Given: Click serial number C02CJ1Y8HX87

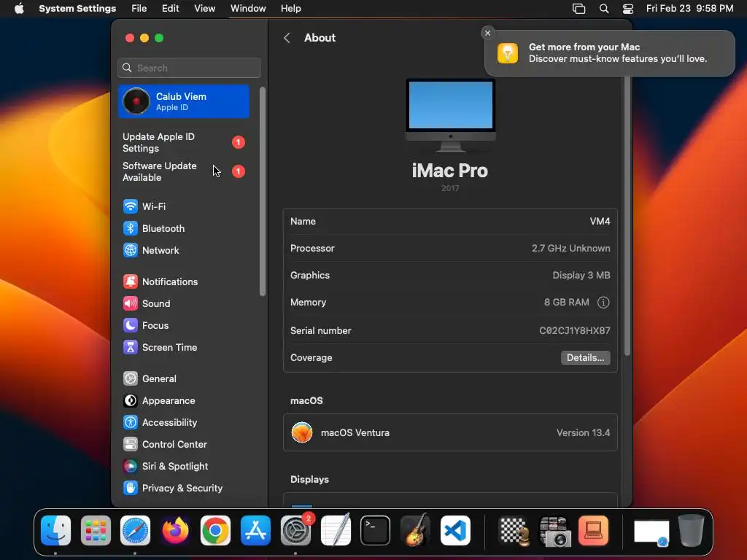Looking at the screenshot, I should coord(575,330).
